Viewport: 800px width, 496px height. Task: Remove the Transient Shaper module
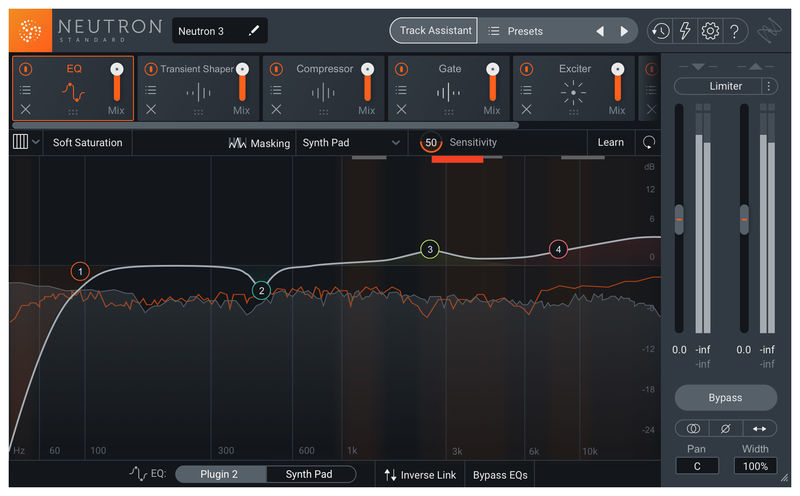tap(151, 109)
